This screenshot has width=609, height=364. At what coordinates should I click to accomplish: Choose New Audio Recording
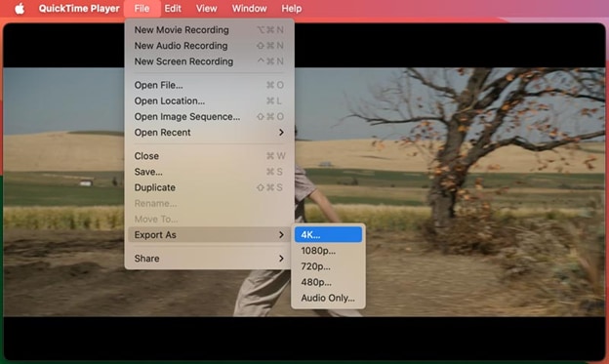(x=209, y=46)
